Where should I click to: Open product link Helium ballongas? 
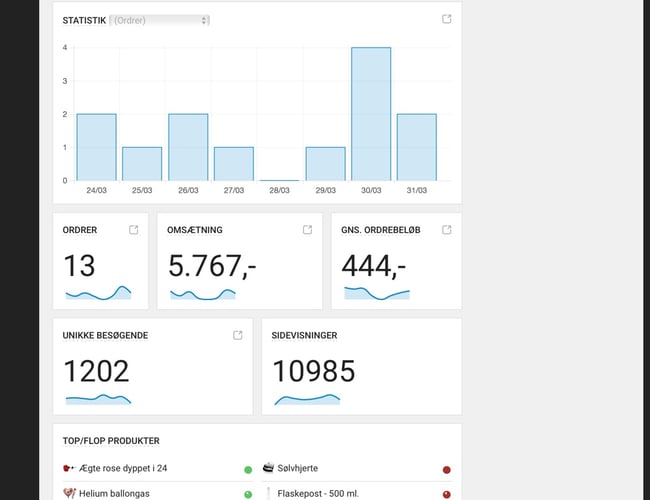tap(123, 493)
